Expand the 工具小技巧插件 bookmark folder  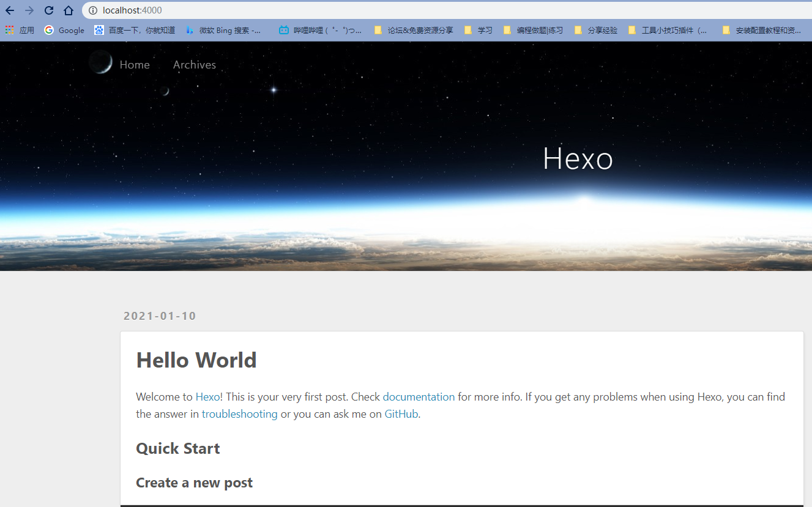point(668,30)
